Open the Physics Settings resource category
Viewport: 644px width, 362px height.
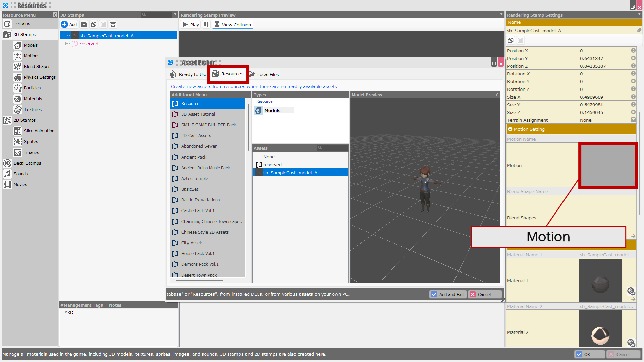pos(40,77)
